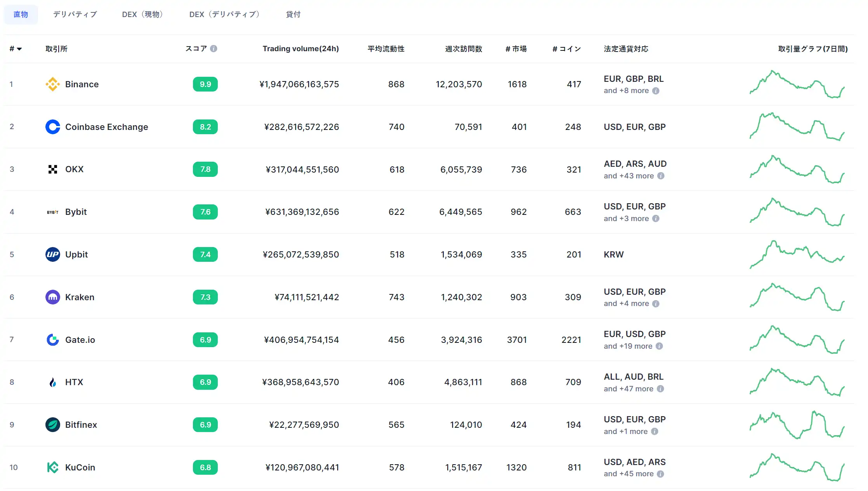Click Upbit's 7-day volume chart
This screenshot has width=868, height=491.
coord(797,254)
